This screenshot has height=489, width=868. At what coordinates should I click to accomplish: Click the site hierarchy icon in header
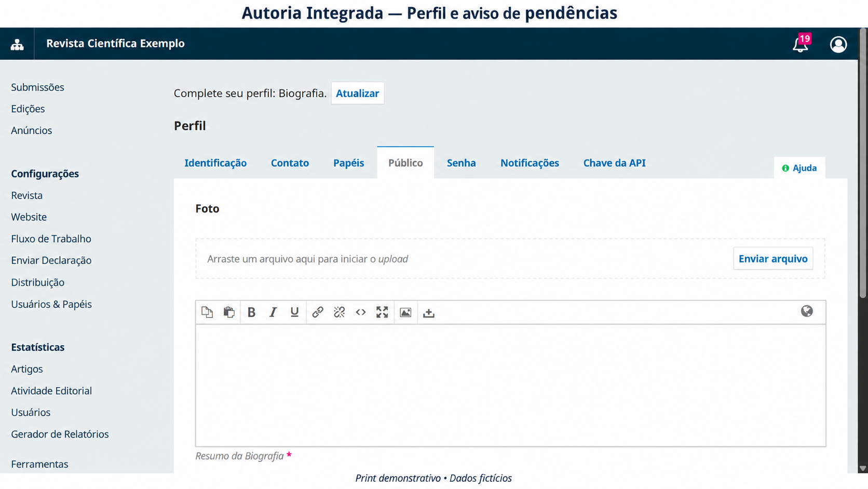(x=17, y=44)
